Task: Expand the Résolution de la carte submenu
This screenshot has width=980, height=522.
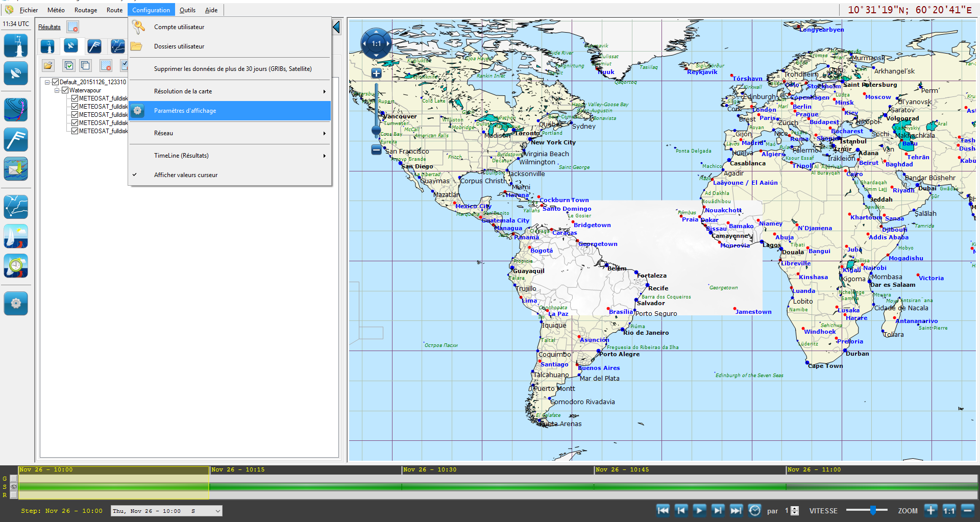Action: tap(230, 91)
